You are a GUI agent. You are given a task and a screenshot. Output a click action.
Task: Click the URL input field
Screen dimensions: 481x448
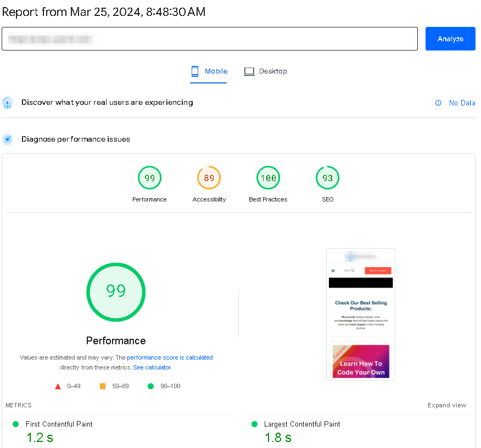point(210,38)
